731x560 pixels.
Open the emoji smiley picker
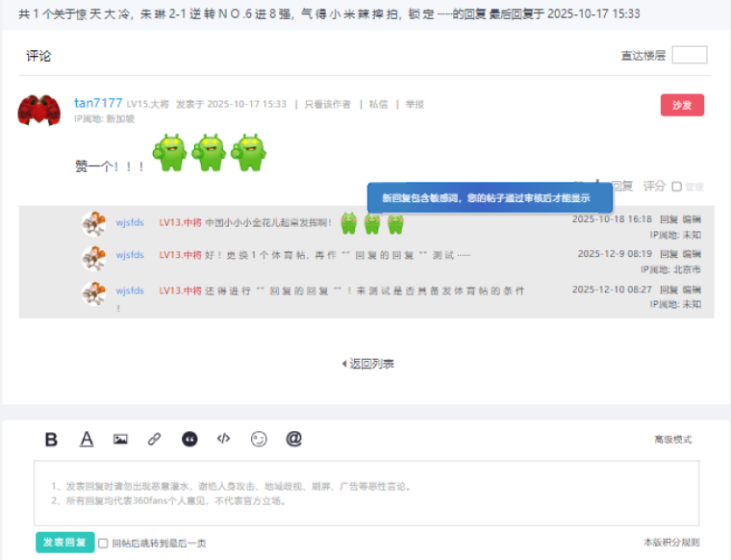tap(259, 440)
